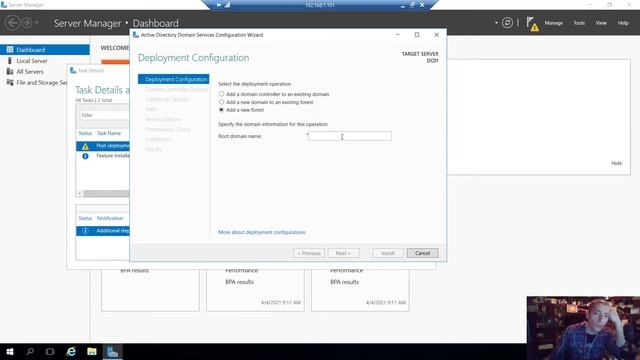Screen dimensions: 640x360
Task: Select Add a new domain to existing forest
Action: pos(222,102)
